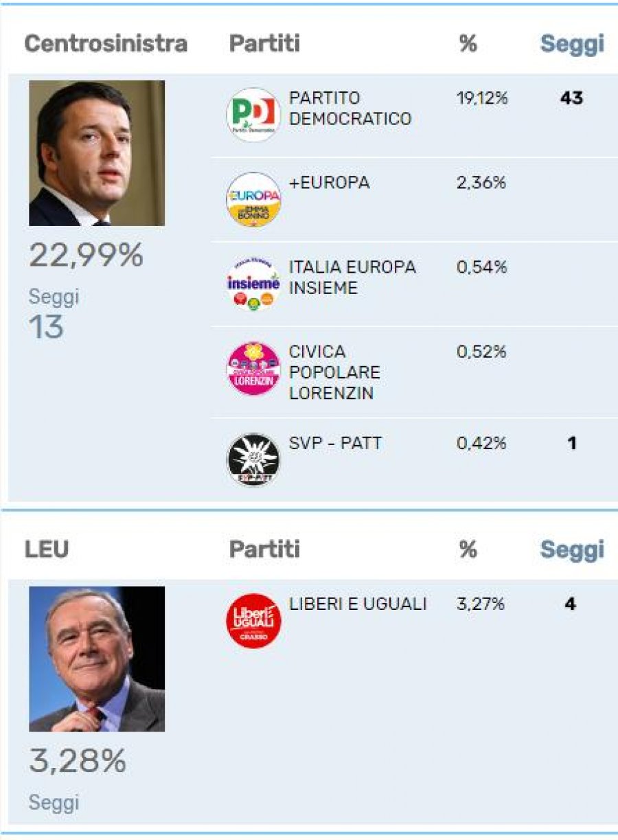Open the LEU candidate photo
Viewport: 618px width, 840px height.
pyautogui.click(x=97, y=659)
